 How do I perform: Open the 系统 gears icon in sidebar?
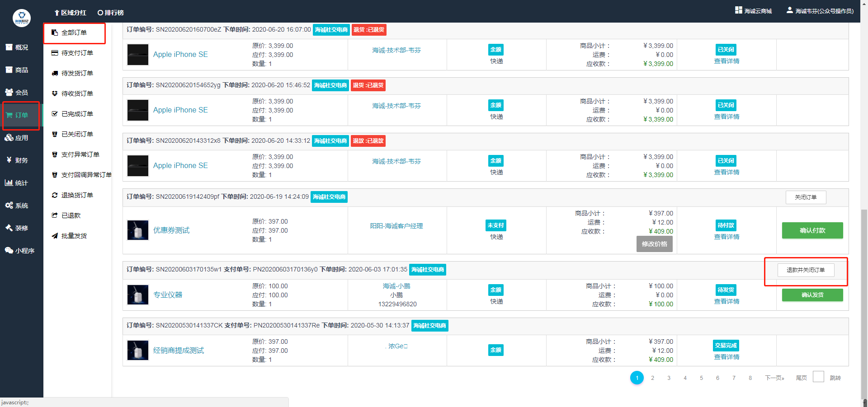coord(9,205)
